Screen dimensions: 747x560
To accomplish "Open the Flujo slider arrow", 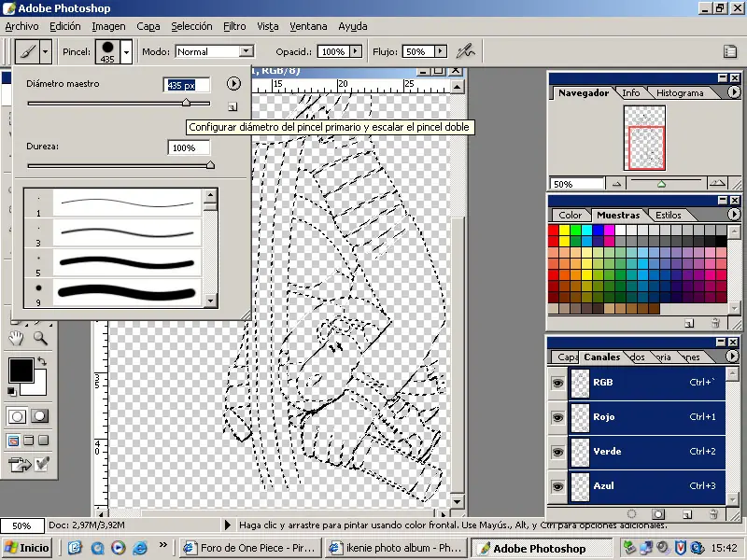I will 440,51.
